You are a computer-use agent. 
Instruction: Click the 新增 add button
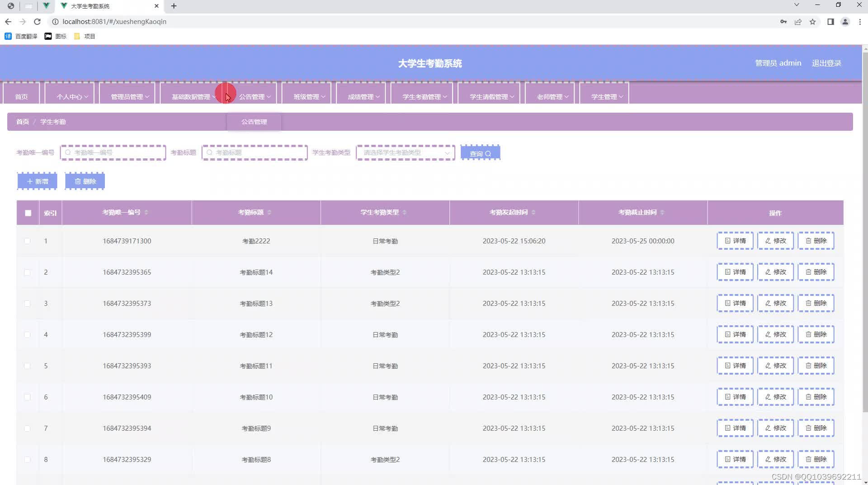point(37,181)
